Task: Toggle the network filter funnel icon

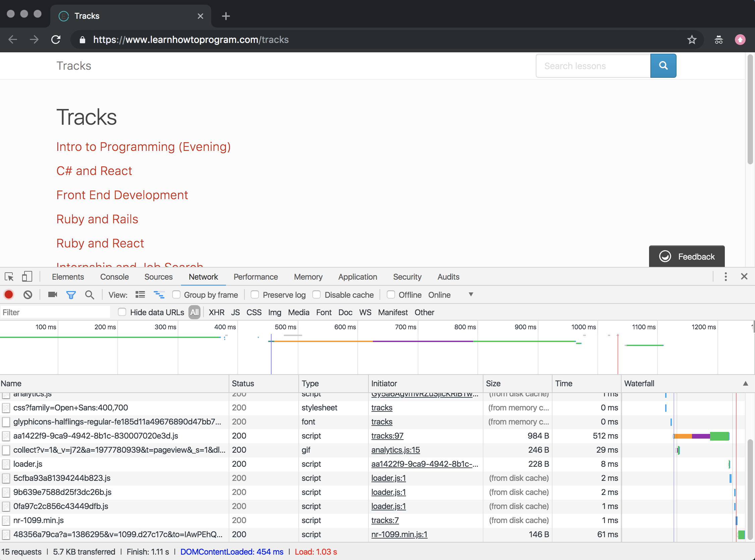Action: click(71, 295)
